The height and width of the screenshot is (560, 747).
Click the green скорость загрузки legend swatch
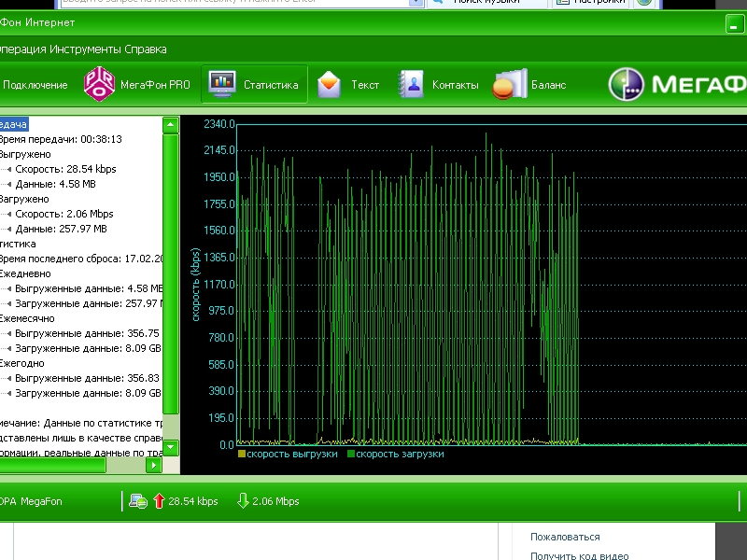pos(351,454)
